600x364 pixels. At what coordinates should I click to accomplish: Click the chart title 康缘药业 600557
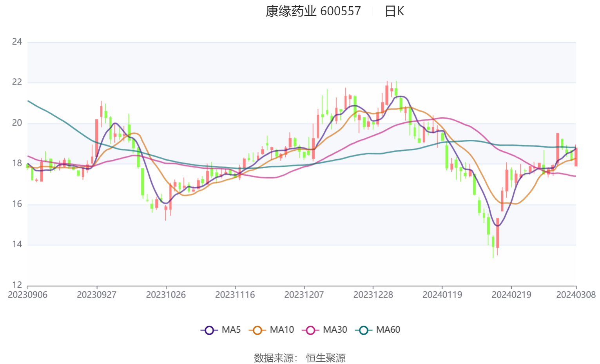(313, 11)
